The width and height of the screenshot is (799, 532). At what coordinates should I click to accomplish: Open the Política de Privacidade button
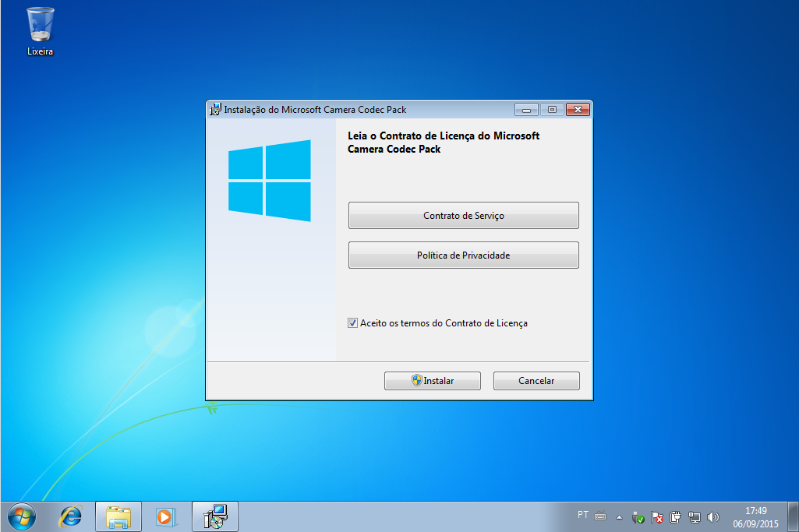coord(463,255)
